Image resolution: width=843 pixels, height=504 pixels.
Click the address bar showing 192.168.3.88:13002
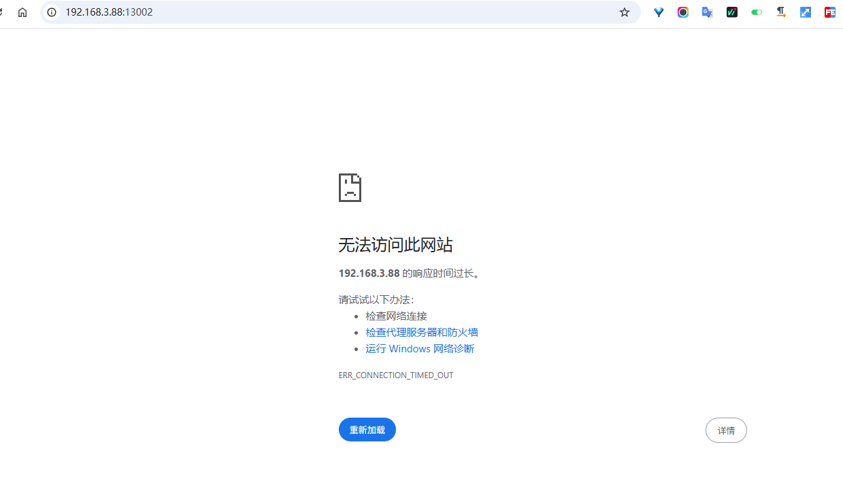point(340,12)
